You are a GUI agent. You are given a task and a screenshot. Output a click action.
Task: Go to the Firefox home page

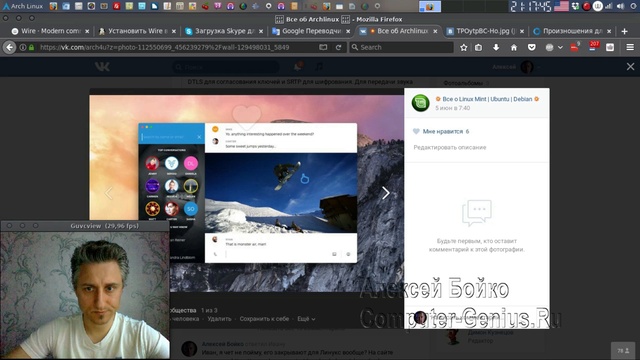coord(513,47)
